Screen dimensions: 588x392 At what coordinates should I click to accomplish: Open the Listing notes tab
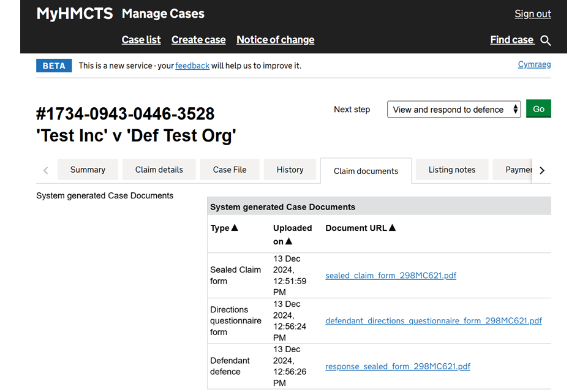pos(452,170)
